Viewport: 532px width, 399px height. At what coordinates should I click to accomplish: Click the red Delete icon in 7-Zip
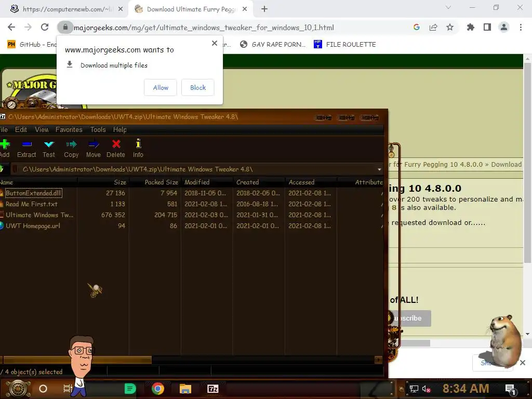pos(116,144)
